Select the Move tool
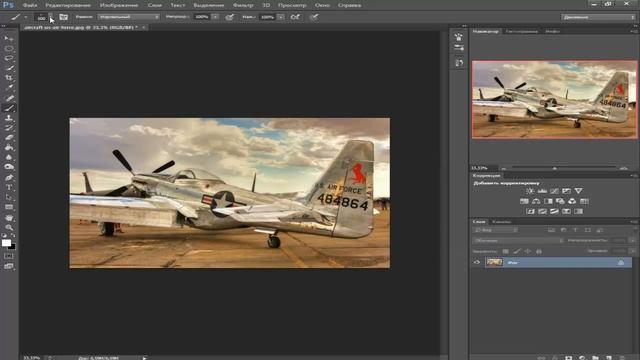 click(9, 38)
